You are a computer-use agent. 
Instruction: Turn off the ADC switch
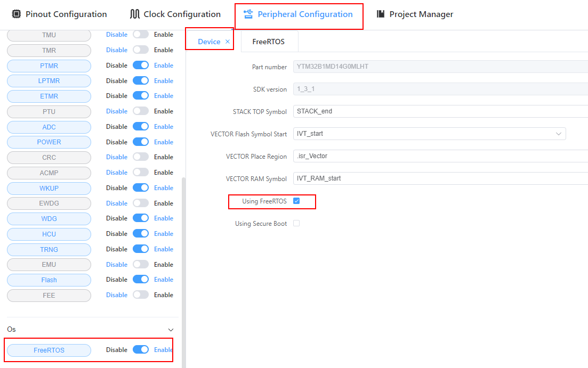[x=141, y=126]
